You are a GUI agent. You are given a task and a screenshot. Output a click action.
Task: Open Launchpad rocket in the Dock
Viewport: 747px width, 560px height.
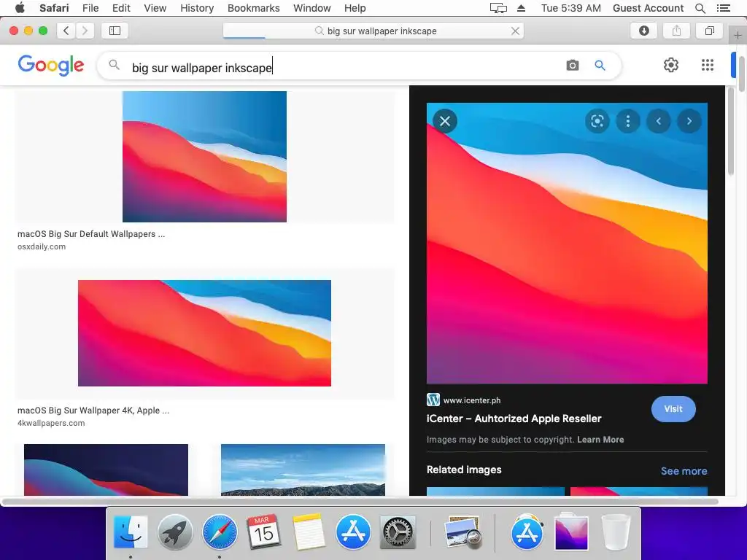click(x=175, y=532)
